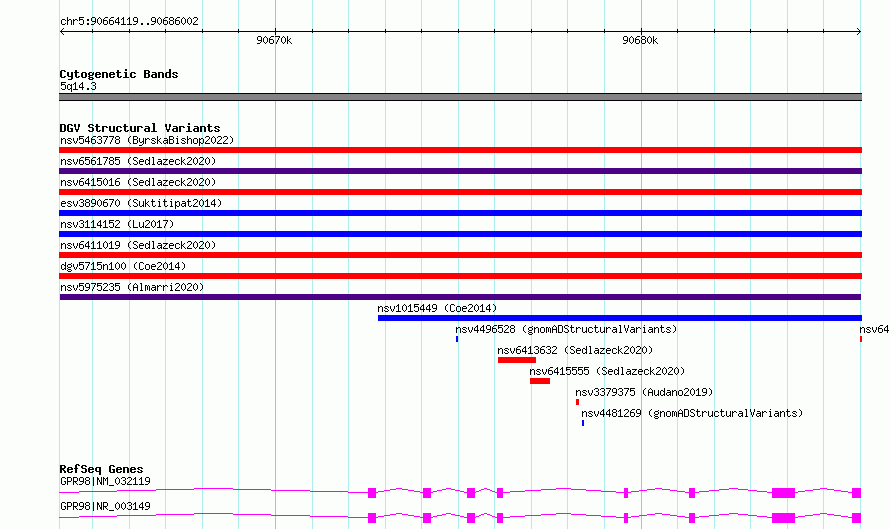
Task: Open nsv5463778 (ByrskaBishop2022) variant label
Action: tap(147, 140)
